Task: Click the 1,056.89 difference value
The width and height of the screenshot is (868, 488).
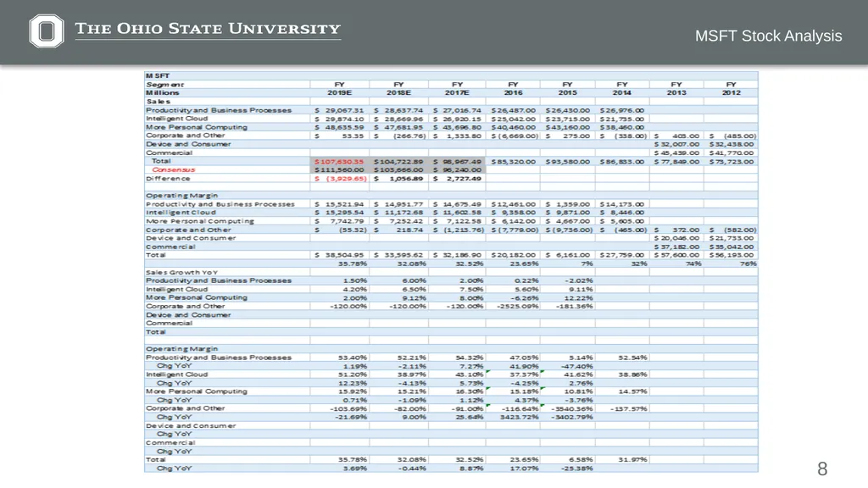Action: point(398,179)
